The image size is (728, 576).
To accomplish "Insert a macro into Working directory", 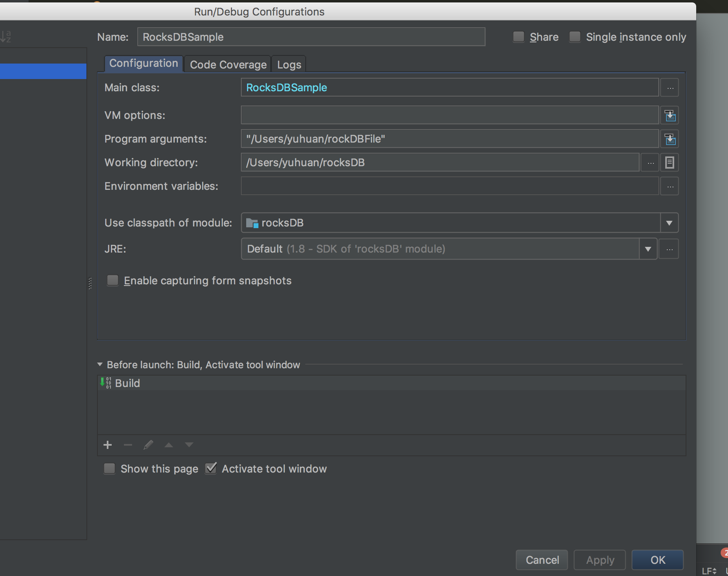I will tap(669, 163).
